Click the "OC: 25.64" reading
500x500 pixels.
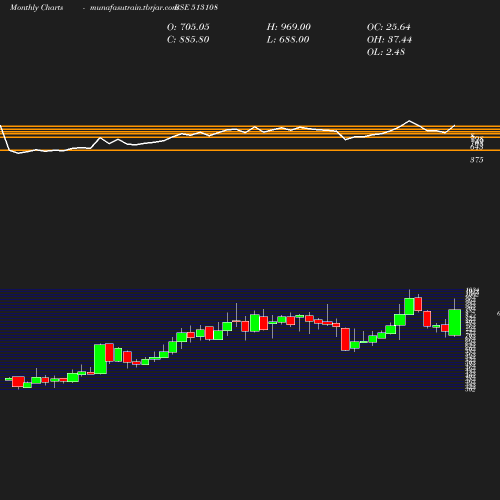[388, 27]
